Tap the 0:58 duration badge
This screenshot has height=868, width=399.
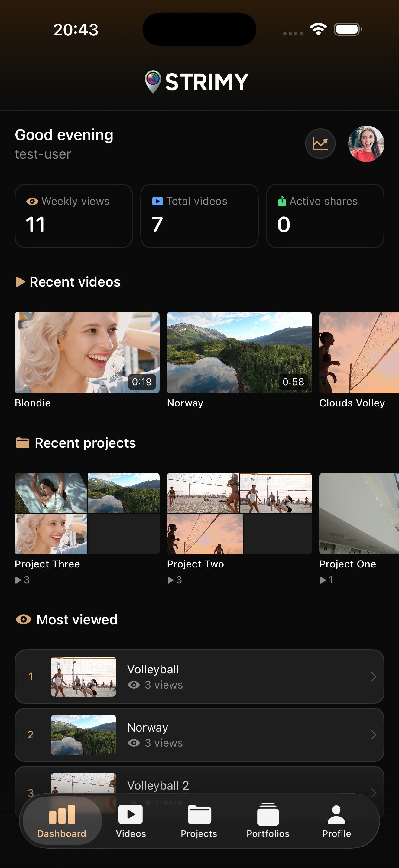(293, 382)
